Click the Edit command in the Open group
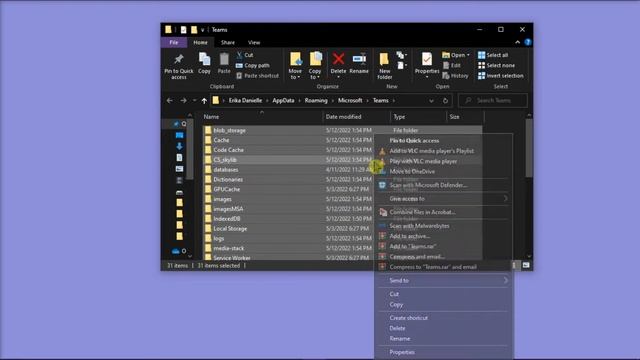This screenshot has width=640, height=360. [451, 65]
